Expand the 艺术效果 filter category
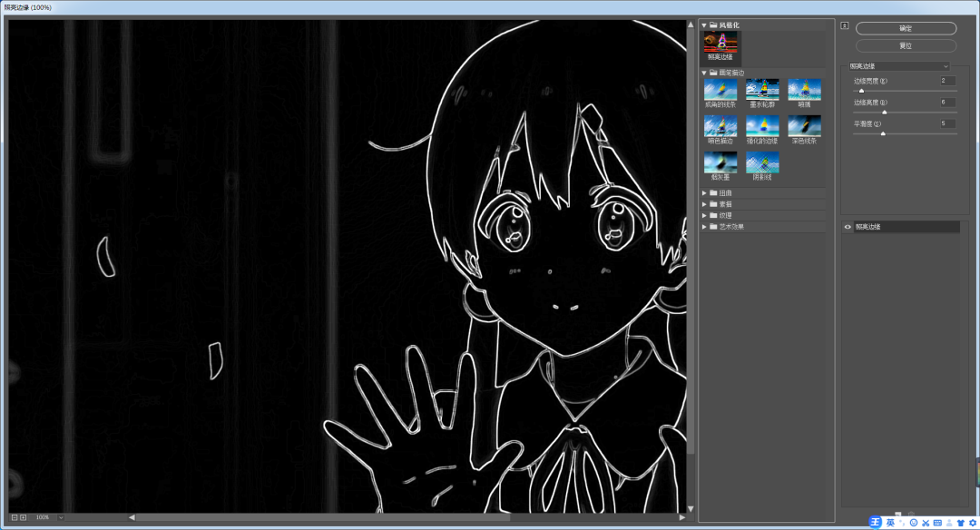Viewport: 980px width, 530px height. click(x=704, y=227)
